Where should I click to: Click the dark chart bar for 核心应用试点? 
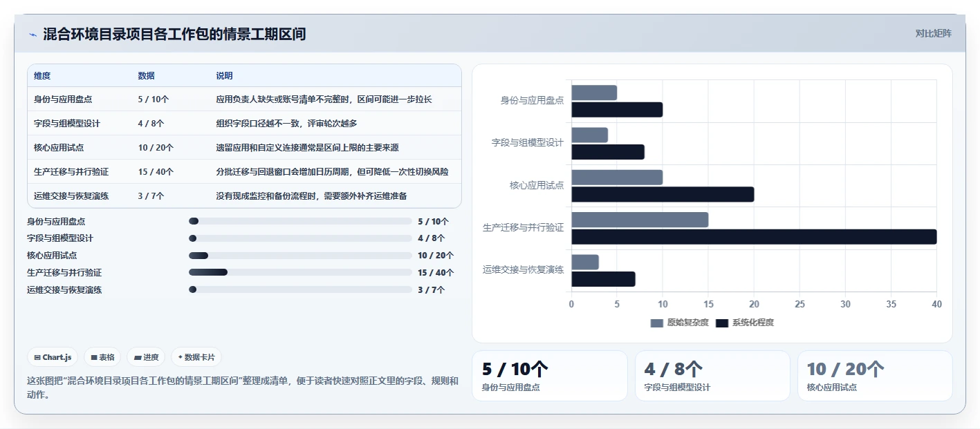click(x=663, y=194)
